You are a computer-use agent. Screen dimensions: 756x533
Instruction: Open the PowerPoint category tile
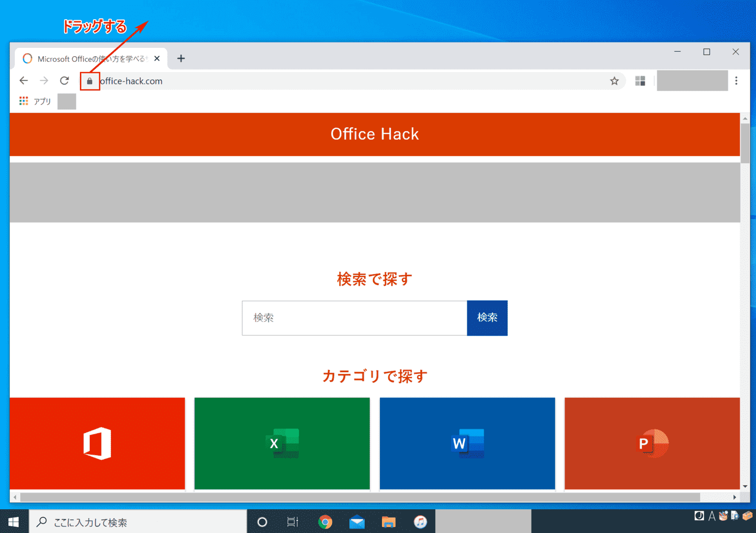click(652, 443)
